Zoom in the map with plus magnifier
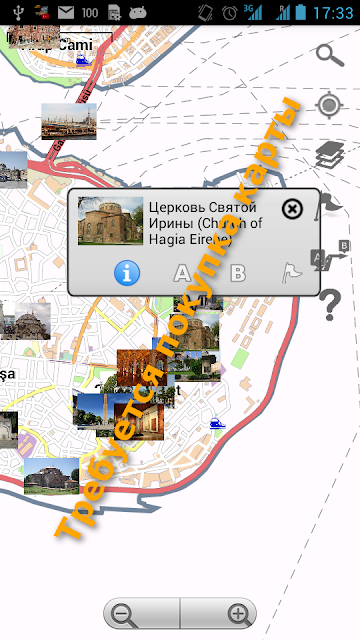 point(218,613)
